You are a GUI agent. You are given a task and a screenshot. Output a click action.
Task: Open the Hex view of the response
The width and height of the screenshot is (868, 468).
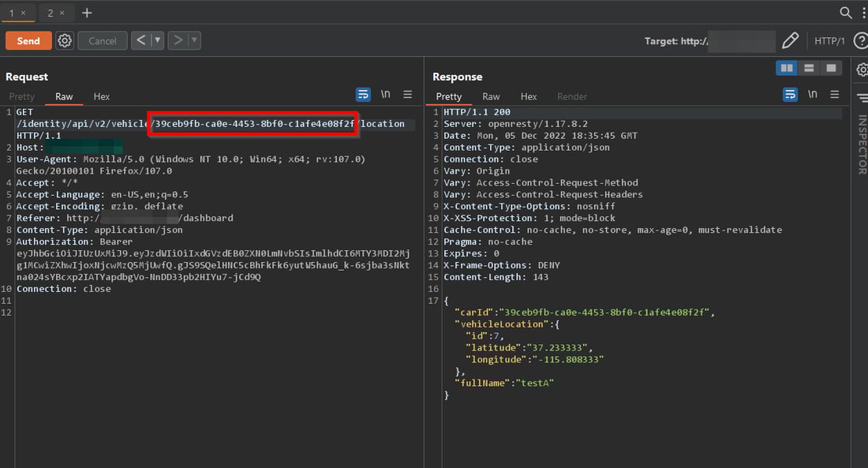coord(528,96)
